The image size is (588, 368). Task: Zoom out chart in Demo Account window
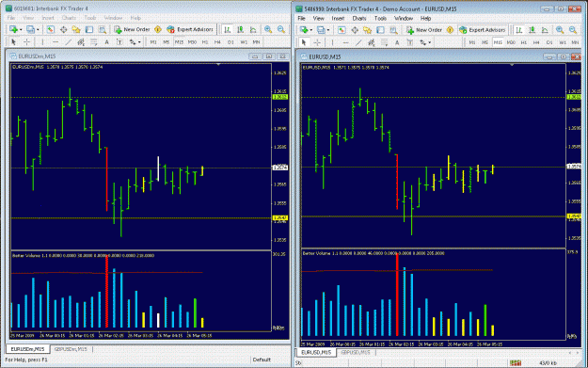pyautogui.click(x=573, y=30)
